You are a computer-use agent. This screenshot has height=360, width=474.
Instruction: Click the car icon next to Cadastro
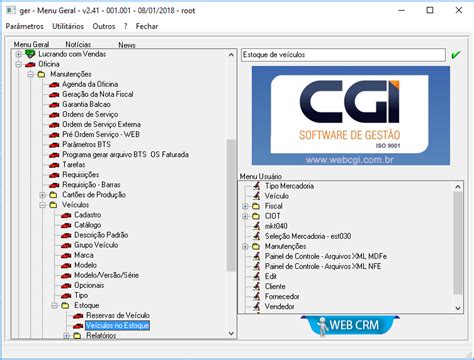tap(66, 215)
